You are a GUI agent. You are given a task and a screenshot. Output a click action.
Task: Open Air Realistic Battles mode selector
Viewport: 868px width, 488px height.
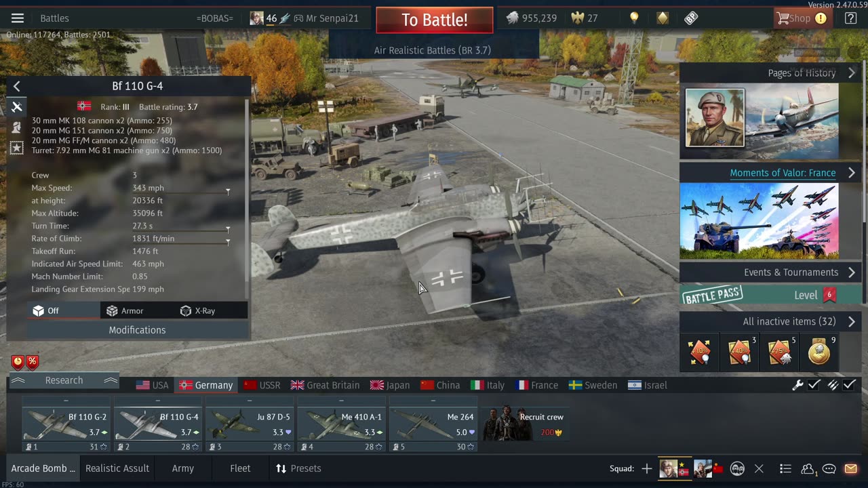[x=433, y=50]
